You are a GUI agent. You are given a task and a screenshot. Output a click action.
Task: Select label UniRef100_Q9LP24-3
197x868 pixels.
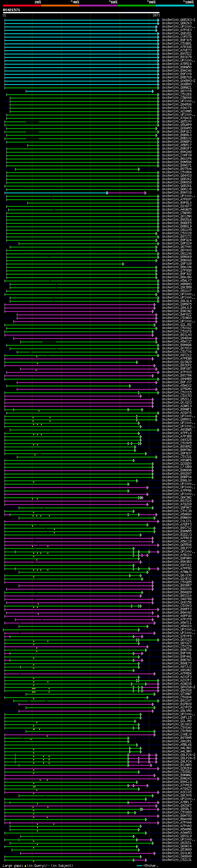tap(179, 758)
